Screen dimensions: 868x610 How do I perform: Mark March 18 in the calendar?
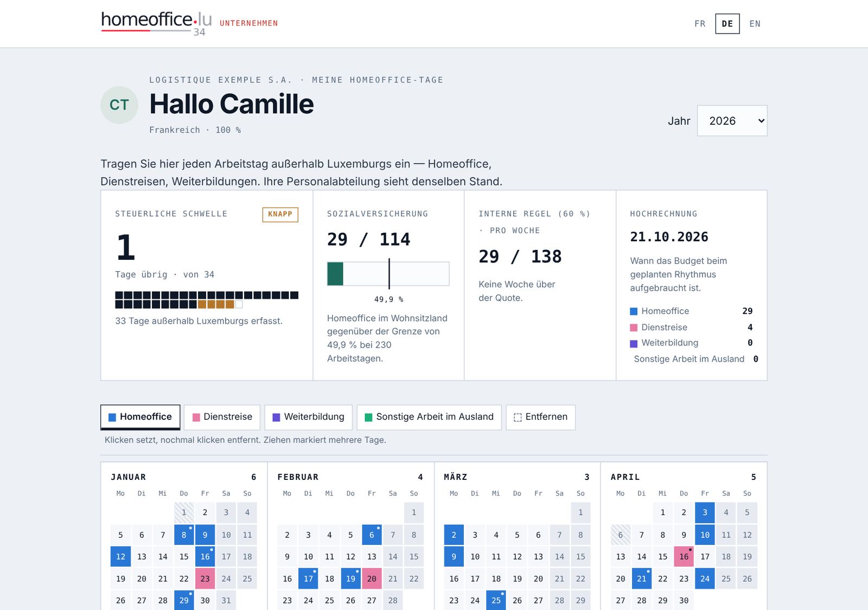tap(496, 579)
